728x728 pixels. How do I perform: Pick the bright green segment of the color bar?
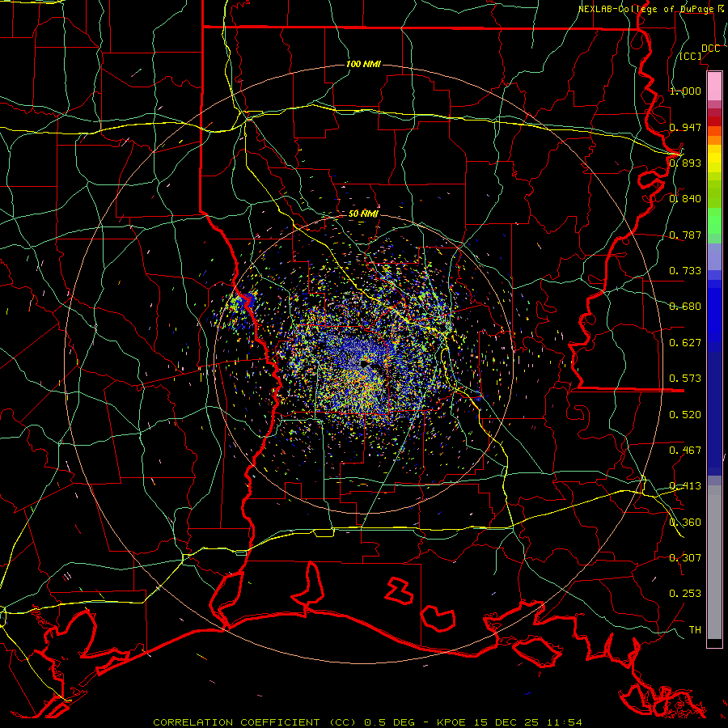[714, 221]
